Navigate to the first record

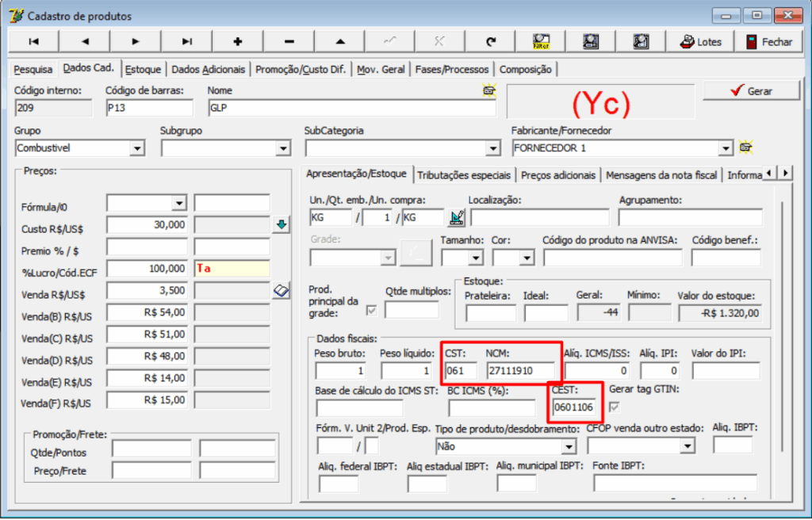(x=33, y=40)
